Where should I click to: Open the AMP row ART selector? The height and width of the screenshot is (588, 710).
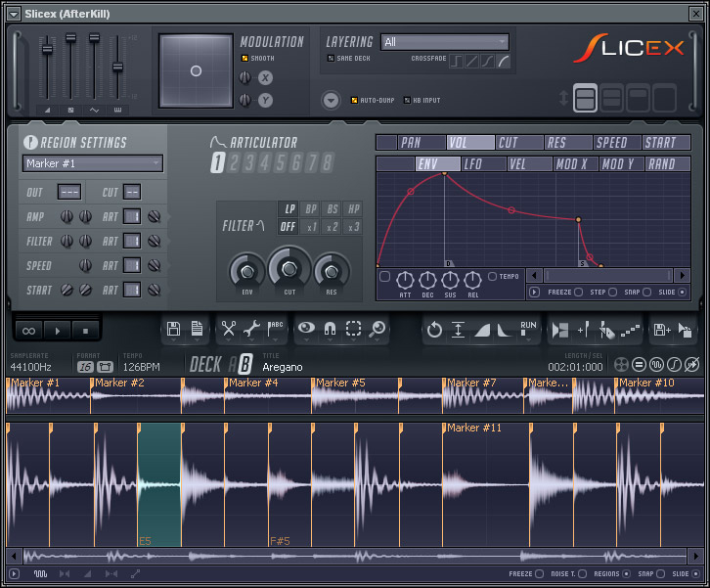click(132, 216)
